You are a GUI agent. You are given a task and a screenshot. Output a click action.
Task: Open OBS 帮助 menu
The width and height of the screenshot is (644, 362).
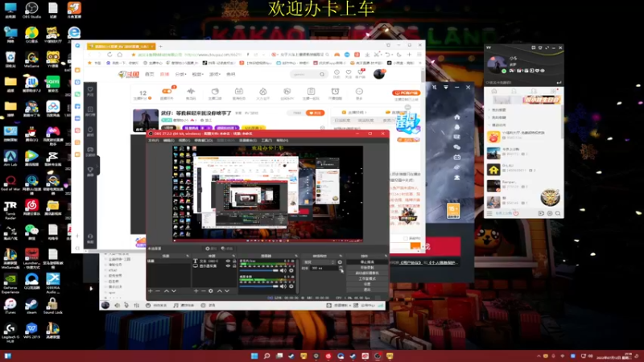tap(283, 140)
